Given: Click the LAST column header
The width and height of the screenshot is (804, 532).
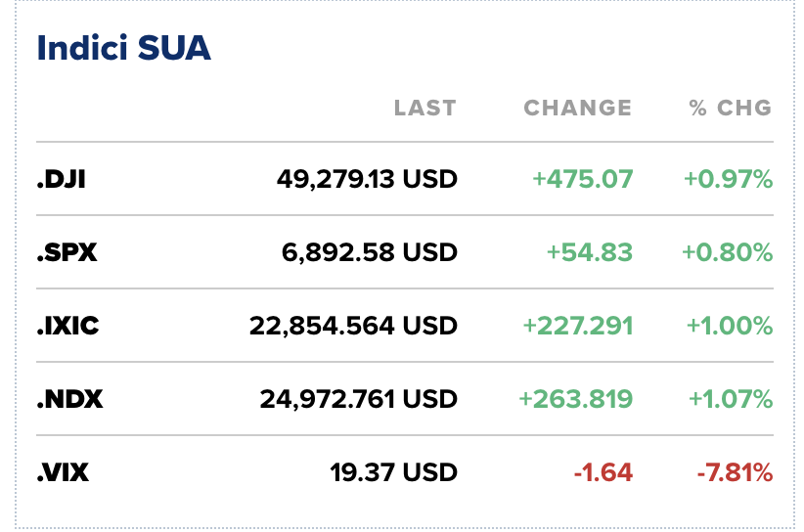Looking at the screenshot, I should [x=424, y=108].
